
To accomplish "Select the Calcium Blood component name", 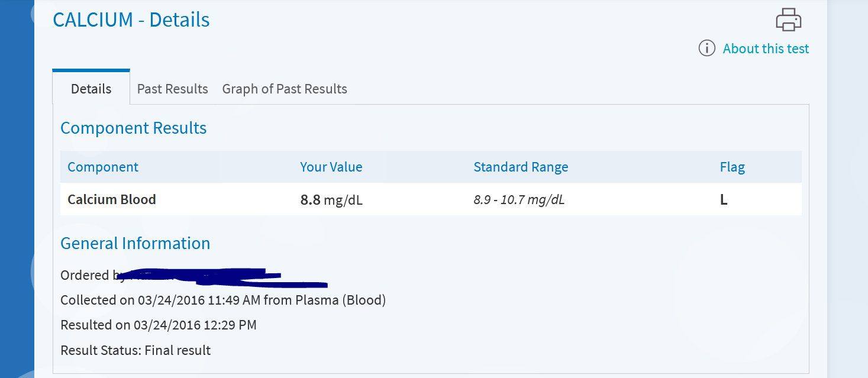I will click(112, 199).
